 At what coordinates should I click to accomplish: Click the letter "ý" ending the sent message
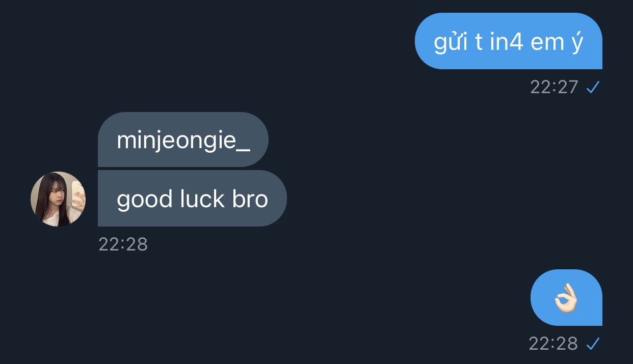point(577,43)
